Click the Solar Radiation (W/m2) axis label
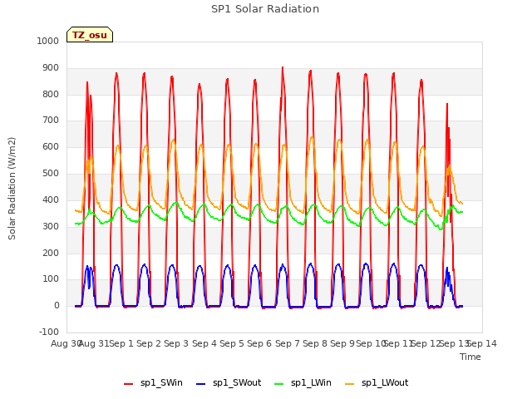This screenshot has width=532, height=399. 12,189
